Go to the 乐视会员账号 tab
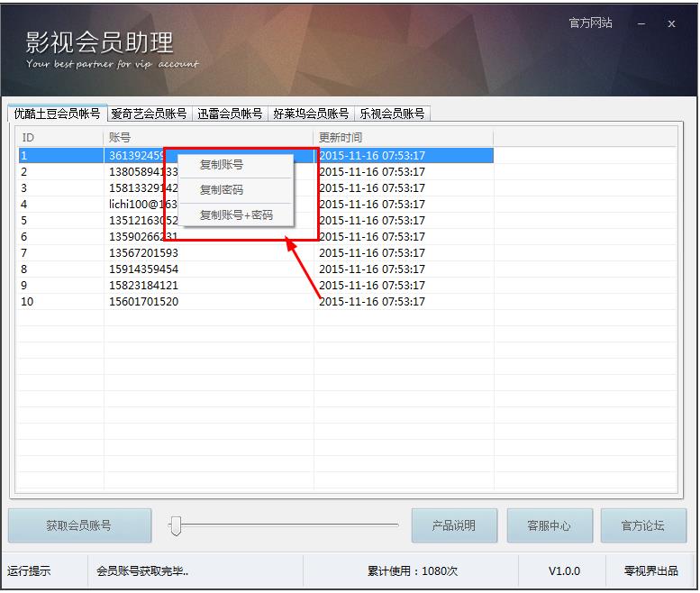The image size is (700, 593). [x=392, y=114]
